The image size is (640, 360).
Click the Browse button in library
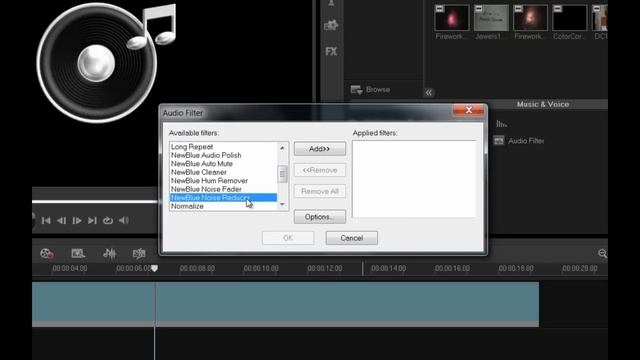[x=370, y=89]
